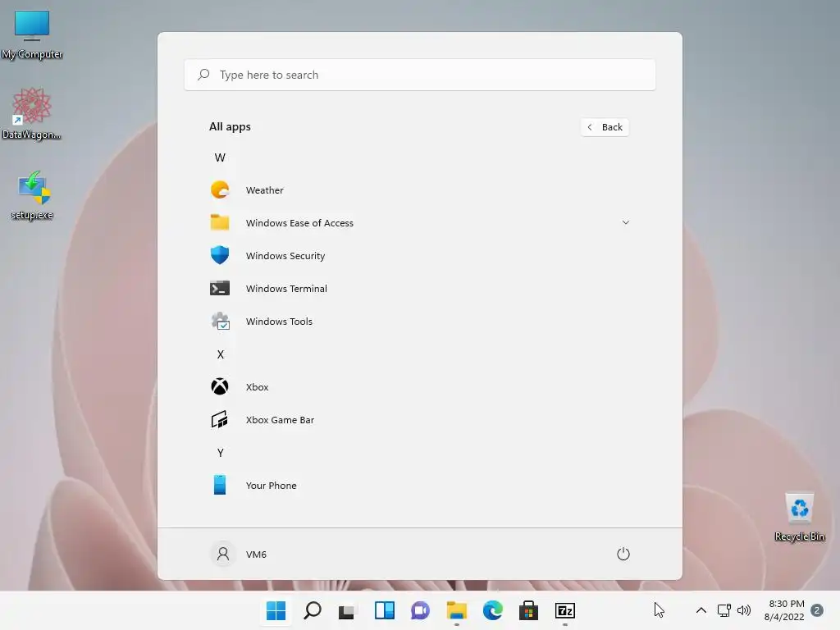Click the 'Xbox Game Bar' label text

coord(281,420)
